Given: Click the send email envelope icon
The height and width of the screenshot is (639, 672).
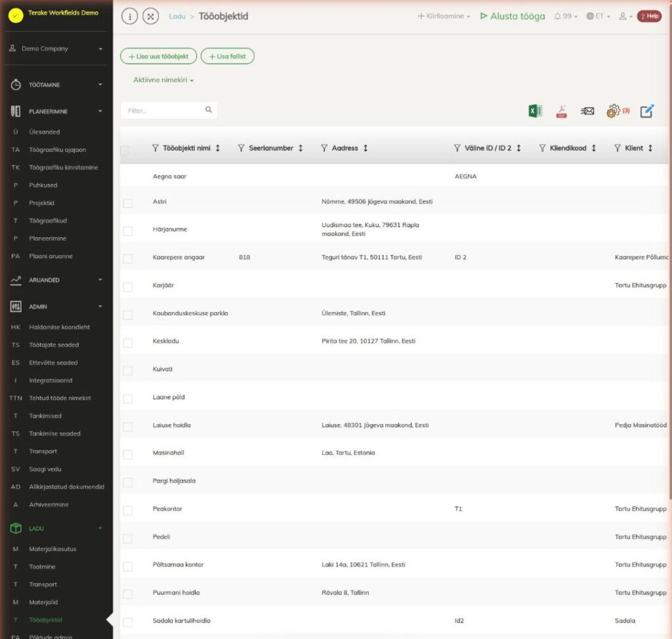Looking at the screenshot, I should (587, 111).
